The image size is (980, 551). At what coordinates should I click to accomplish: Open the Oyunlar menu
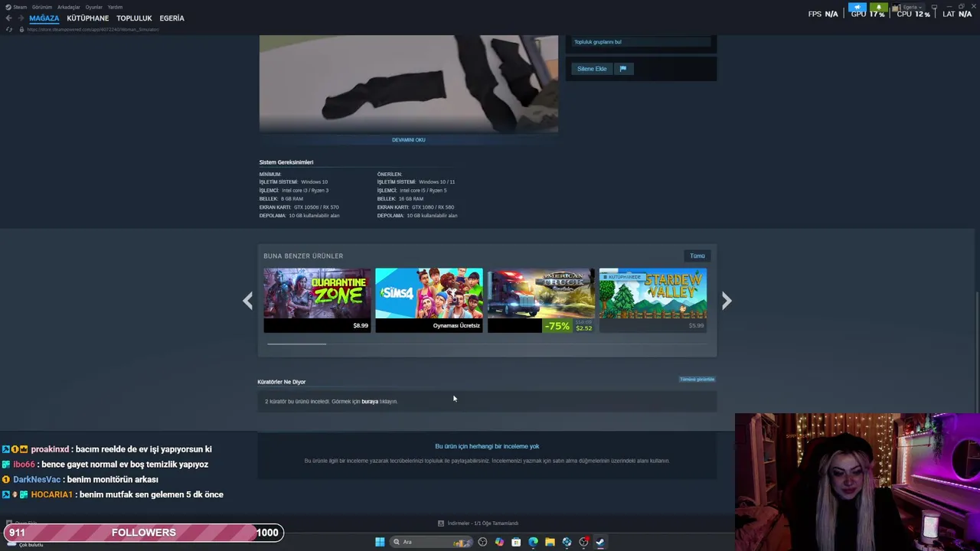[x=94, y=7]
